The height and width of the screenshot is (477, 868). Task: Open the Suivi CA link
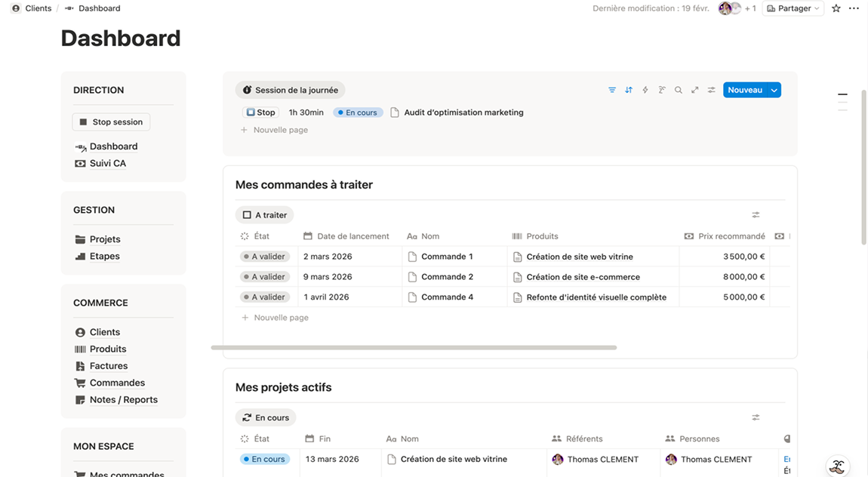tap(100, 163)
